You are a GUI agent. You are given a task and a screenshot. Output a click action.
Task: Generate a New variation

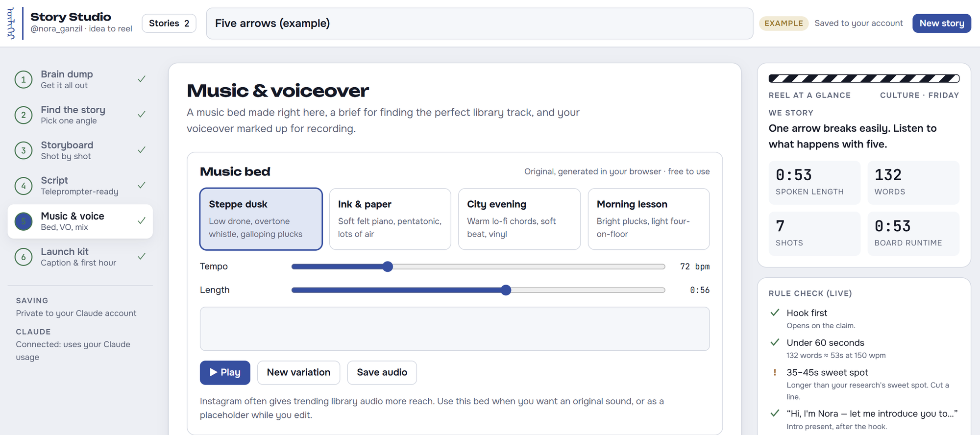pyautogui.click(x=298, y=372)
